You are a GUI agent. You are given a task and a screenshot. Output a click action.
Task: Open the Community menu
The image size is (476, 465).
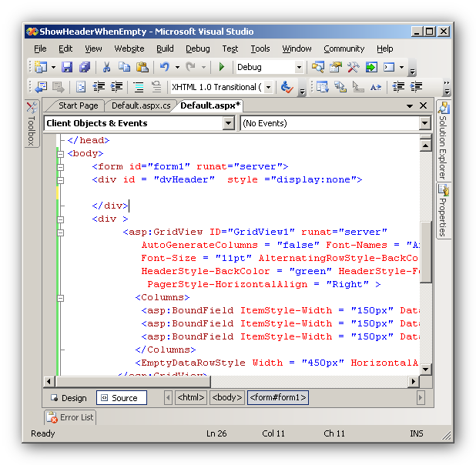click(x=344, y=49)
